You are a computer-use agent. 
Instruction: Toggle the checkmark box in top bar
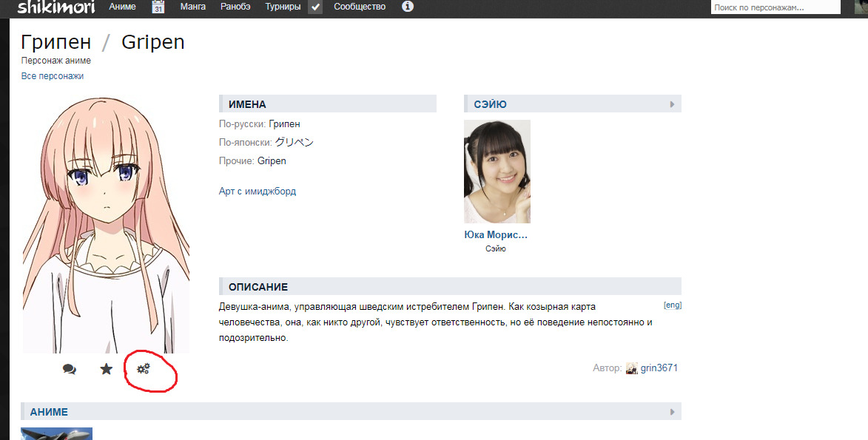(315, 7)
